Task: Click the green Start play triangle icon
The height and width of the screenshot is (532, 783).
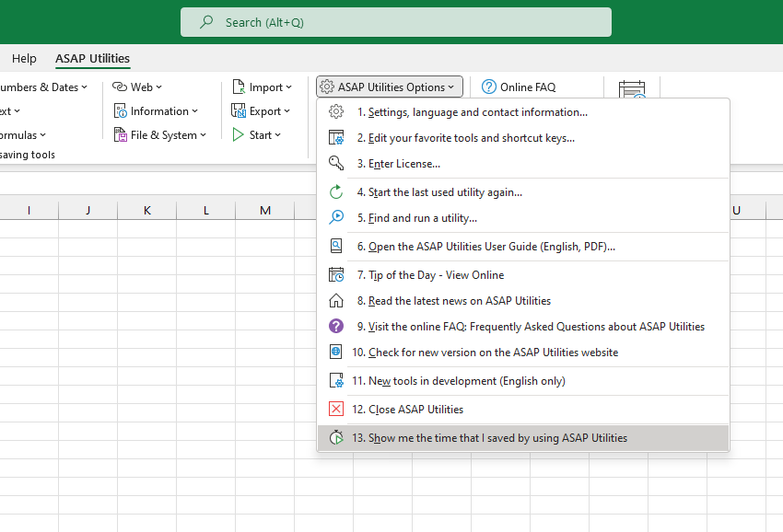Action: [238, 134]
